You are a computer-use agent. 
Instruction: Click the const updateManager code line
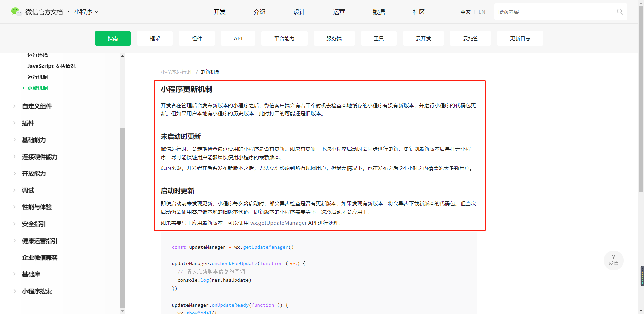click(x=233, y=247)
